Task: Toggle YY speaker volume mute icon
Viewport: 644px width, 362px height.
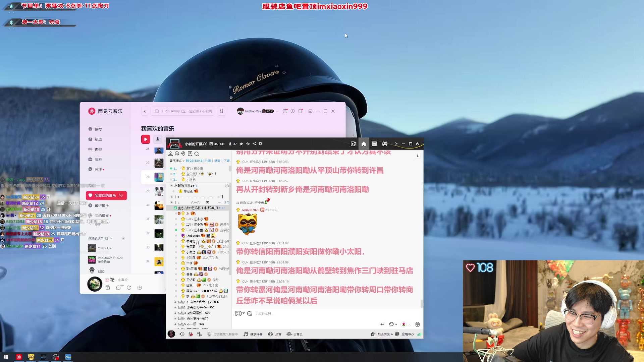Action: click(182, 334)
